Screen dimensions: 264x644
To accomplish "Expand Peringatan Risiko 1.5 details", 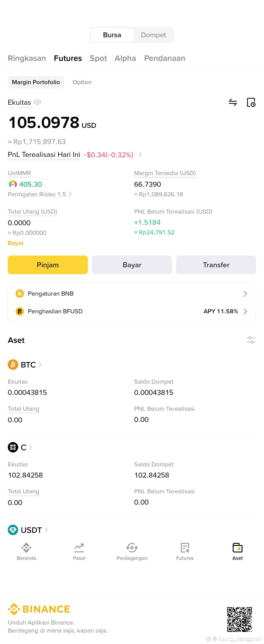I will coord(40,194).
